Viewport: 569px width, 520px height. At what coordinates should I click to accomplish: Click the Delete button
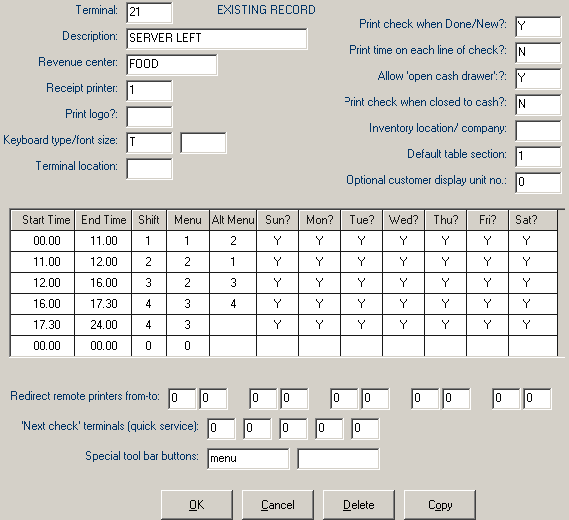[359, 505]
